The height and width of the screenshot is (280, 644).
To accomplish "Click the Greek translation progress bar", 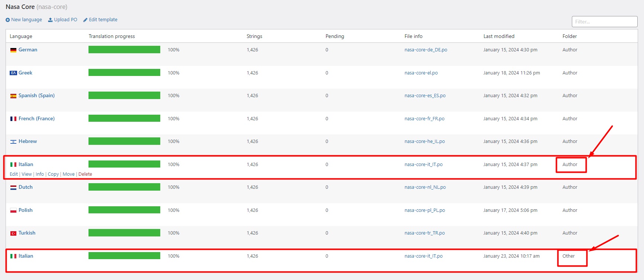I will (x=124, y=73).
